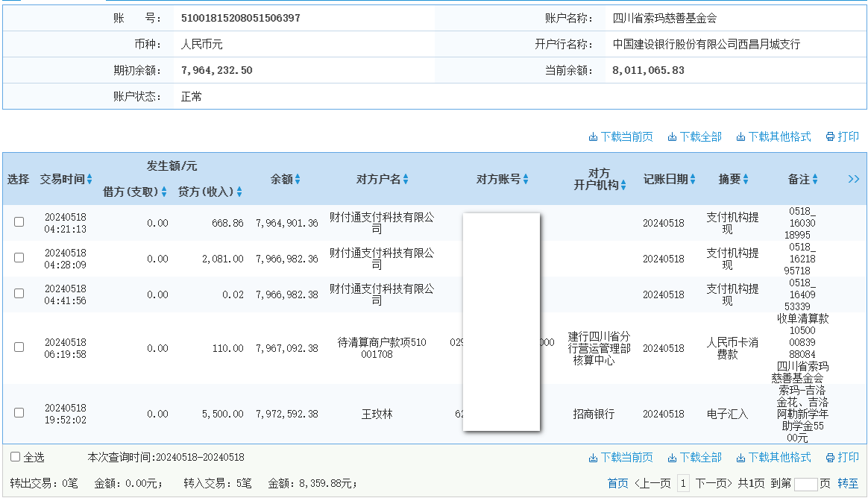Click top 下载全部 link text

pos(701,136)
